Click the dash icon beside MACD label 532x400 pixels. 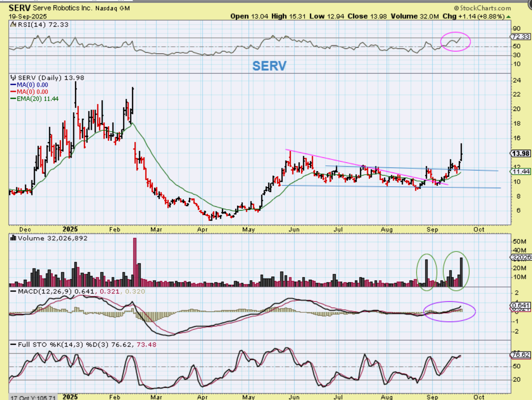[13, 292]
